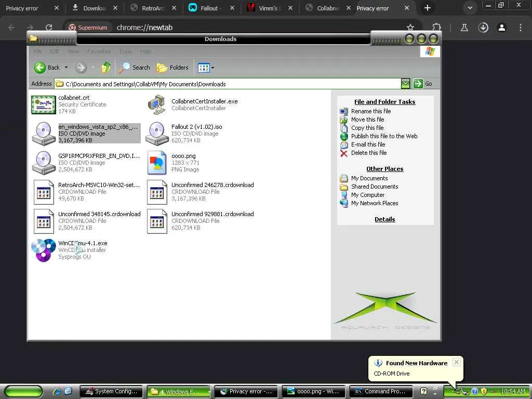Select the Fallout 2 (v1.02).iso disc icon
Screen dimensions: 532x399
tap(157, 134)
